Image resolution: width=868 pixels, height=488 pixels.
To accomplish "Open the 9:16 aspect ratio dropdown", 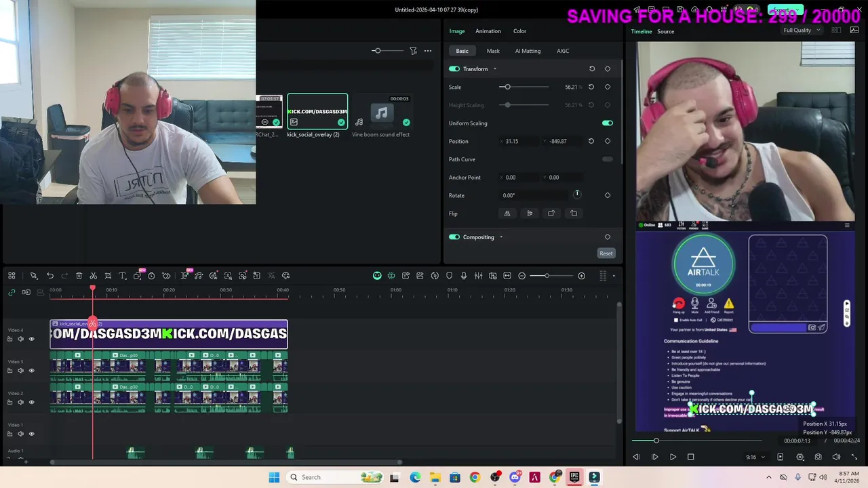I will pos(755,457).
